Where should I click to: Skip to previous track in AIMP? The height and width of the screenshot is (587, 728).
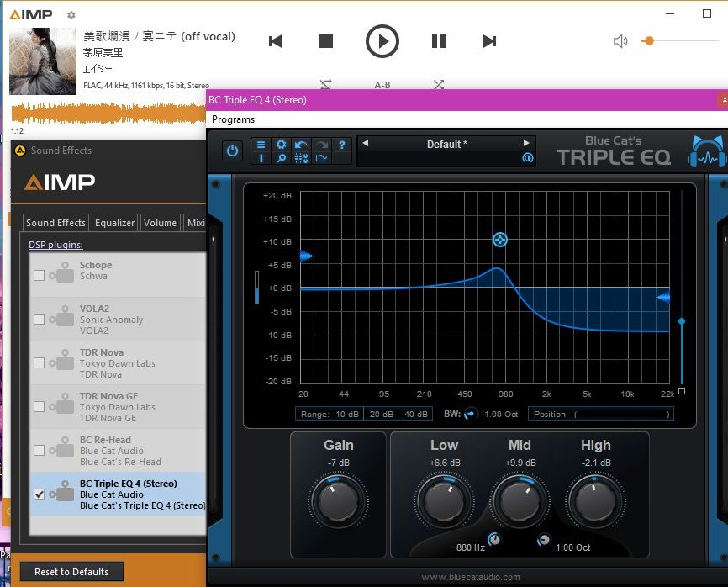tap(276, 41)
